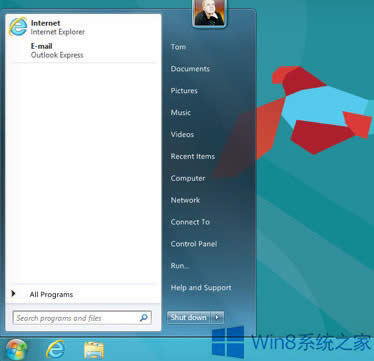Open Documents from the start menu
The width and height of the screenshot is (374, 361).
190,69
